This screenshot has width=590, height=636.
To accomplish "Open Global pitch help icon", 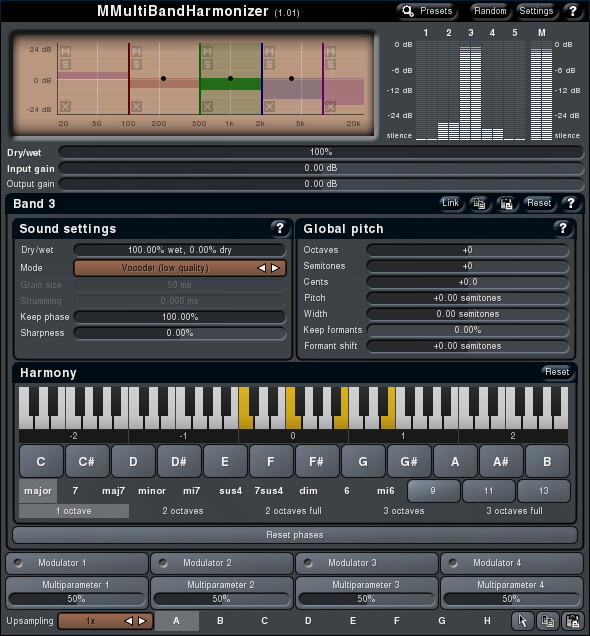I will point(563,228).
